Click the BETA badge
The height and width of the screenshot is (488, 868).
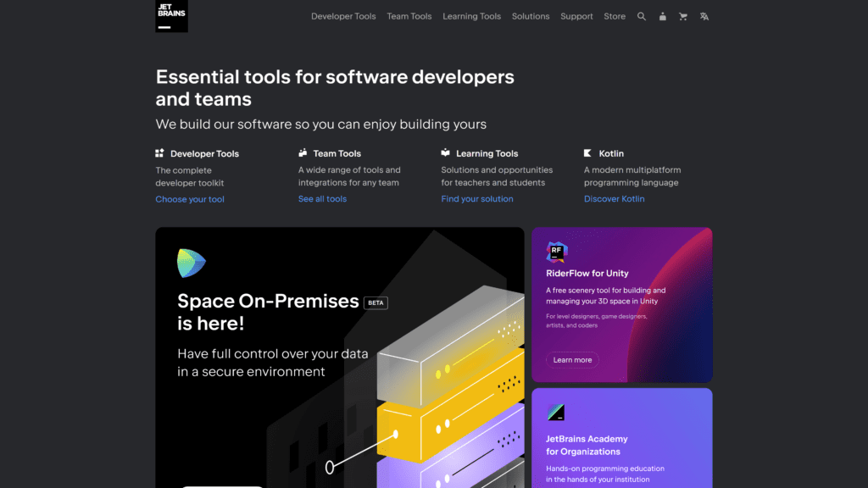(x=376, y=302)
